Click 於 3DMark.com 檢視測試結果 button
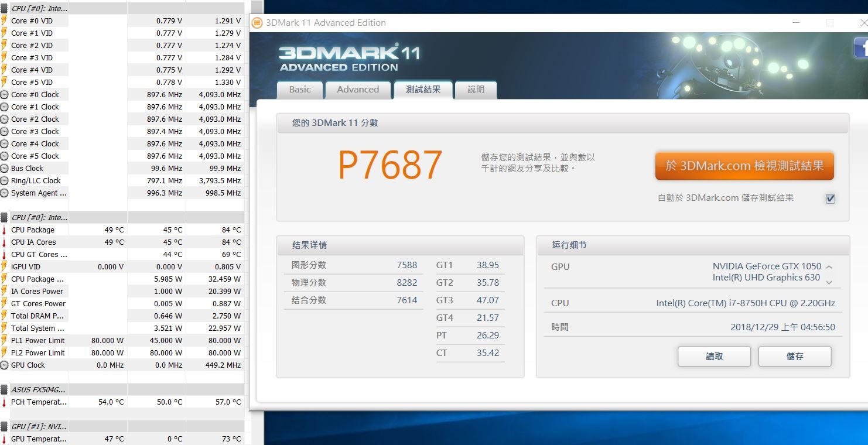Image resolution: width=868 pixels, height=445 pixels. (744, 166)
